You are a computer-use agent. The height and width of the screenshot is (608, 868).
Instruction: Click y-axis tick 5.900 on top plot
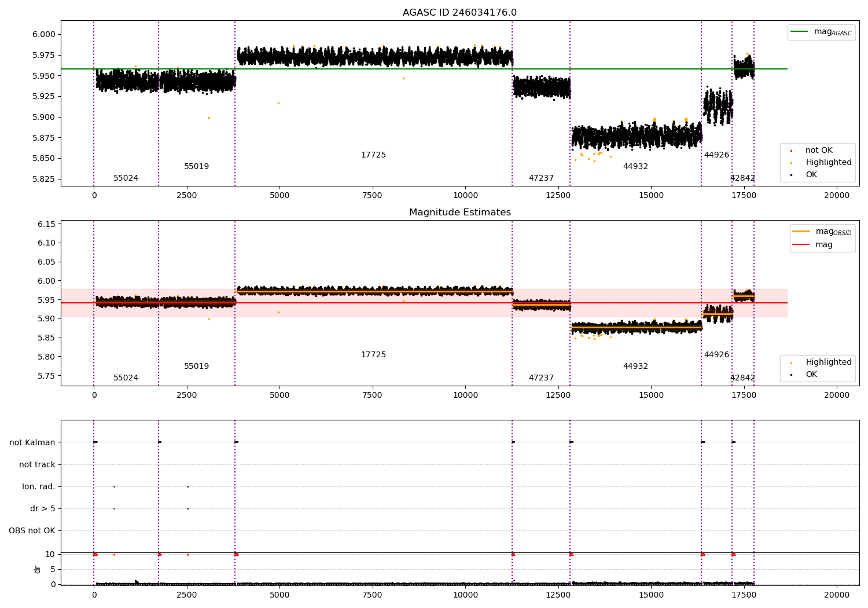44,117
